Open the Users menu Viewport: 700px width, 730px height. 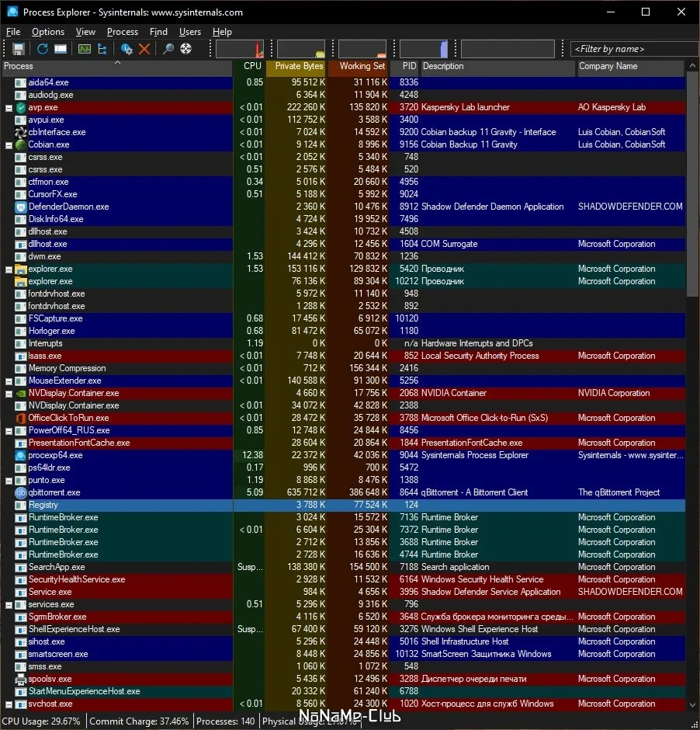tap(190, 32)
